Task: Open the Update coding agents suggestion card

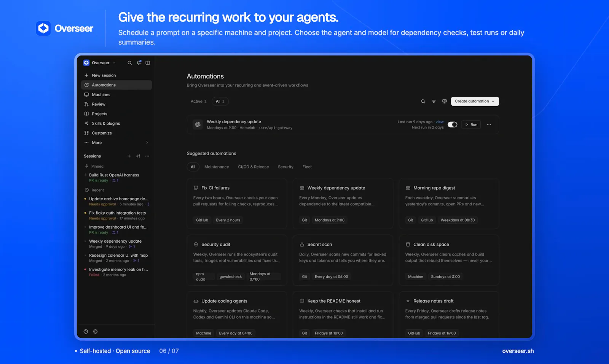Action: [x=237, y=315]
